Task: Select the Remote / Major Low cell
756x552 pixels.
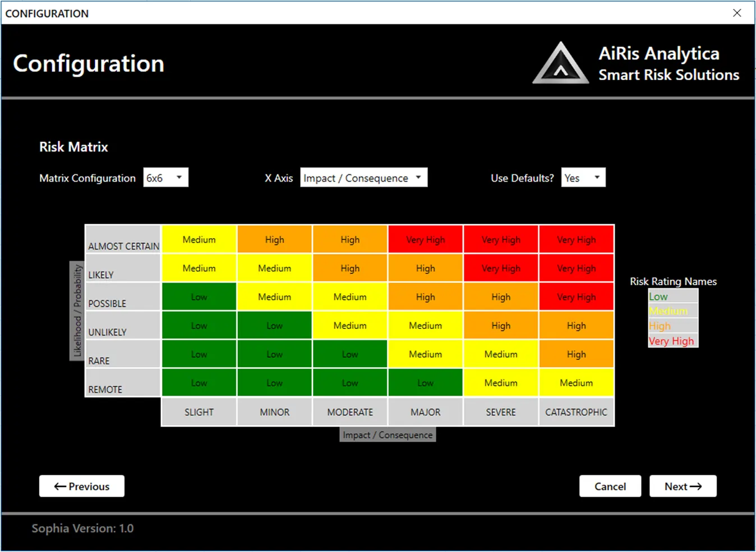Action: 426,383
